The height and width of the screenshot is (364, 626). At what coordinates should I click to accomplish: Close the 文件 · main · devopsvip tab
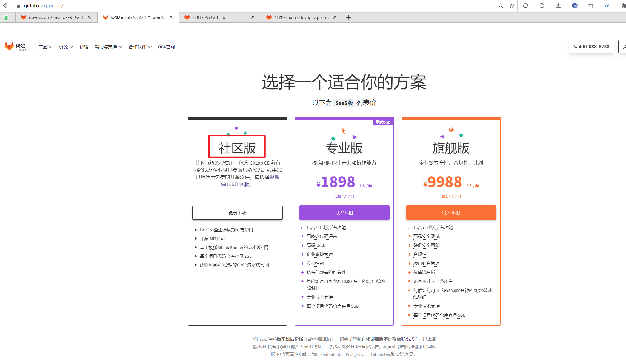[x=335, y=17]
